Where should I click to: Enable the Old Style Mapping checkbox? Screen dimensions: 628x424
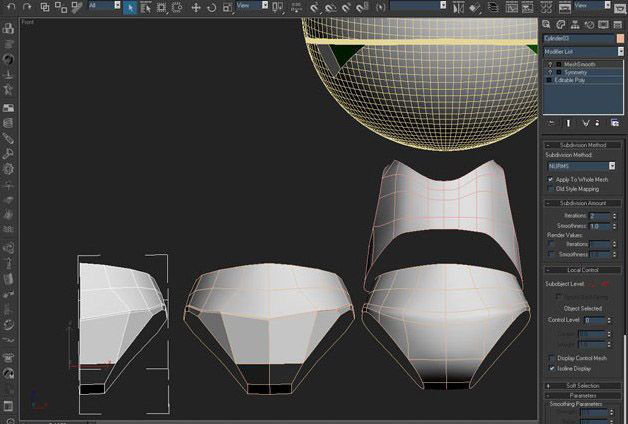pos(551,188)
